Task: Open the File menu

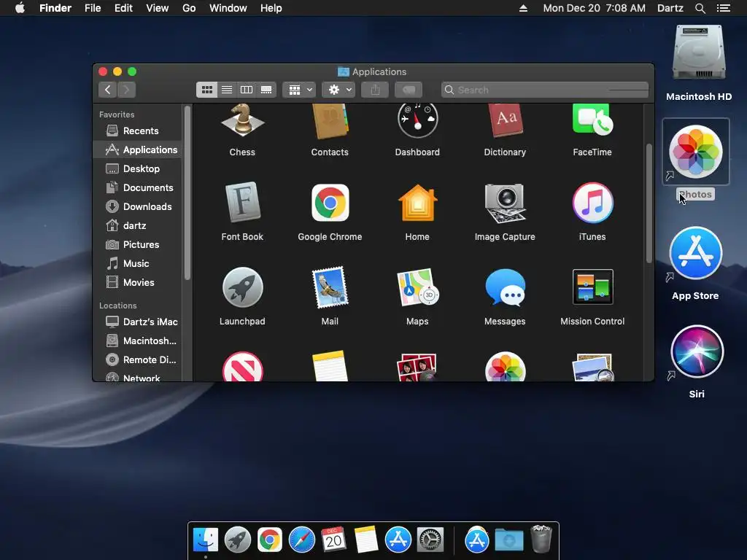Action: pyautogui.click(x=93, y=8)
